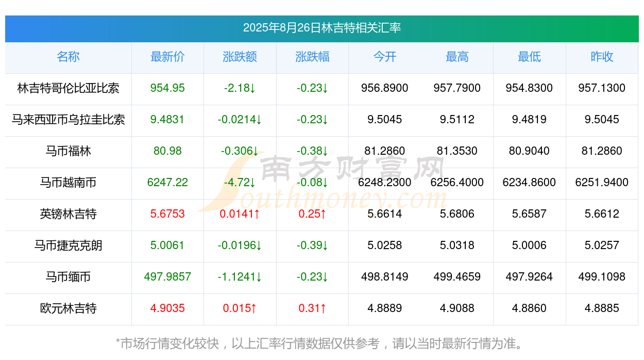The height and width of the screenshot is (360, 644).
Task: Click previous close 5.6612
Action: (x=602, y=214)
